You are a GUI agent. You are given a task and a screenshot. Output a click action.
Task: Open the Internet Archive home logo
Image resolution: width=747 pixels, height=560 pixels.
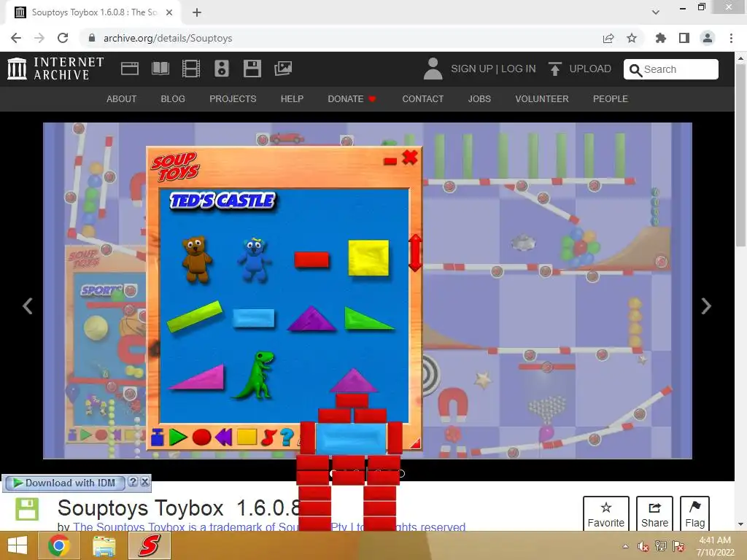(x=55, y=69)
